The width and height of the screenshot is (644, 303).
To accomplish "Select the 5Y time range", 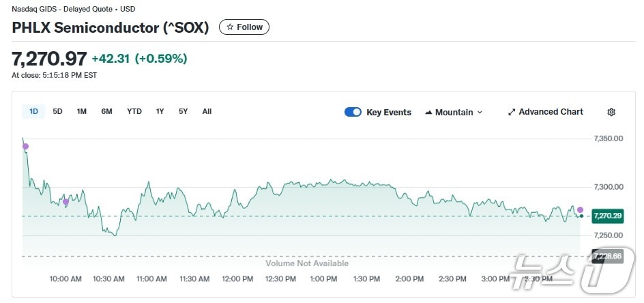I will (x=184, y=111).
